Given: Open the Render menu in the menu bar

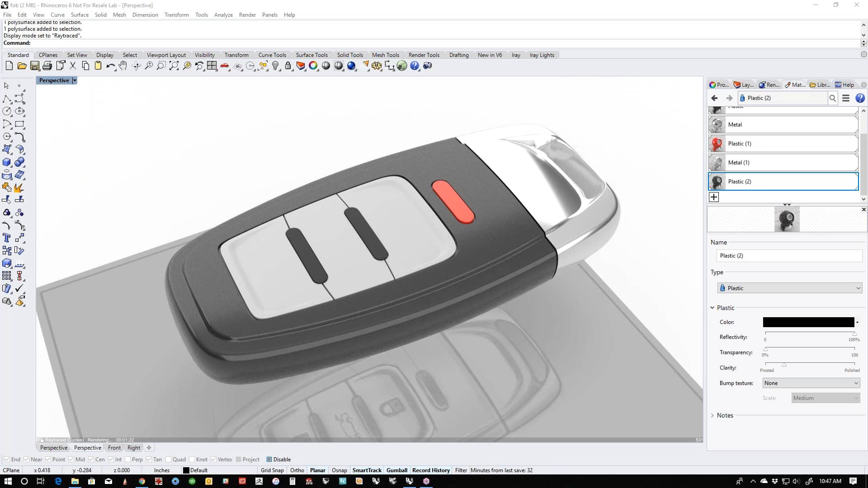Looking at the screenshot, I should 247,14.
